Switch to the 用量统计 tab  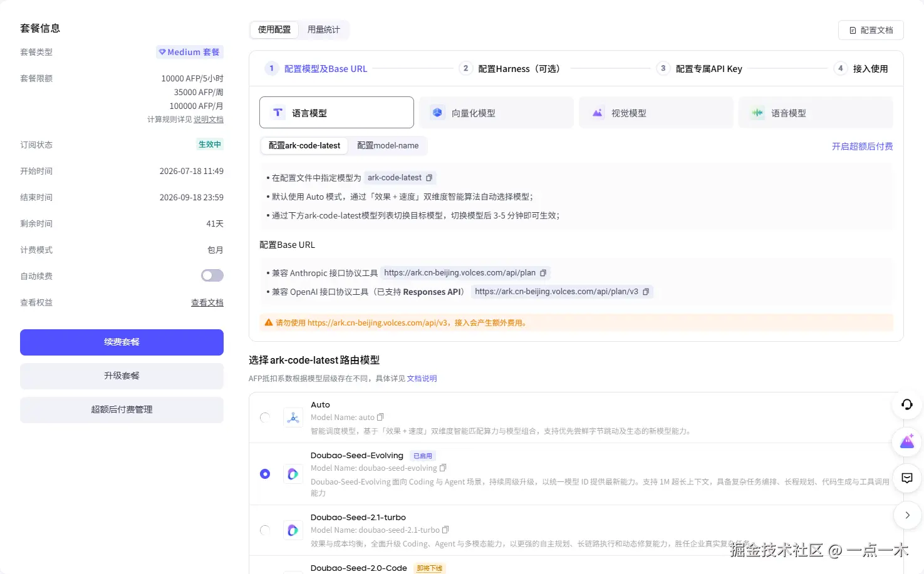[324, 29]
